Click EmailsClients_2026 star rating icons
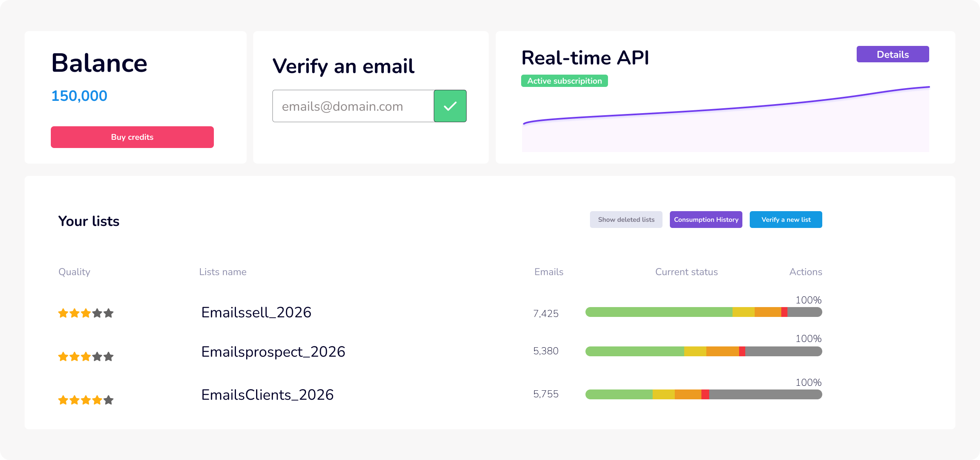Image resolution: width=980 pixels, height=460 pixels. pyautogui.click(x=86, y=400)
